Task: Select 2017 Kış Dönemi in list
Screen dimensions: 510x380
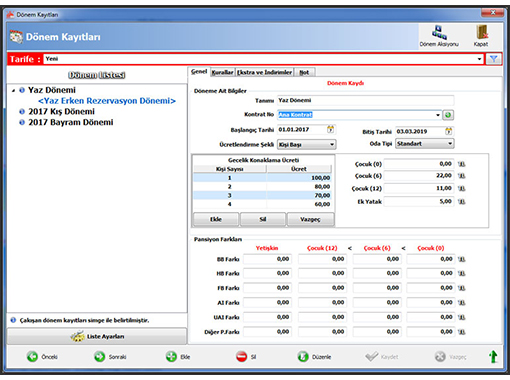Action: pos(61,111)
